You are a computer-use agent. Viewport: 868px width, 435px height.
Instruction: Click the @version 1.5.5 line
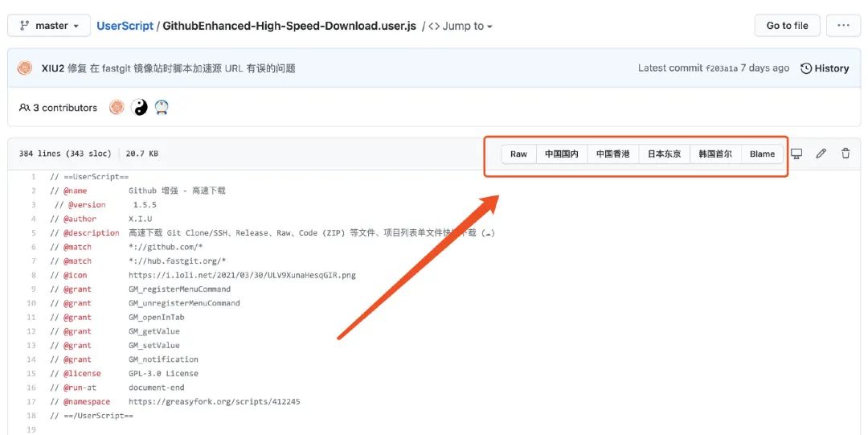[105, 205]
